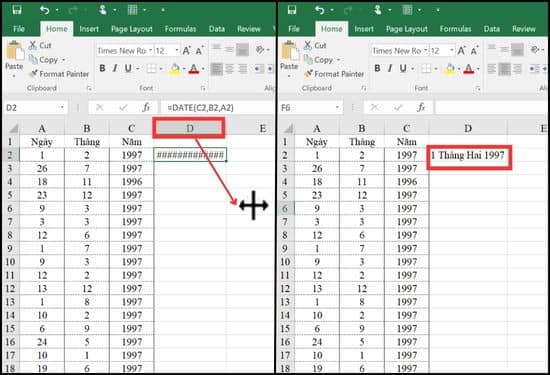The width and height of the screenshot is (550, 375).
Task: Click Orientation icon in left window
Action: tap(260, 50)
